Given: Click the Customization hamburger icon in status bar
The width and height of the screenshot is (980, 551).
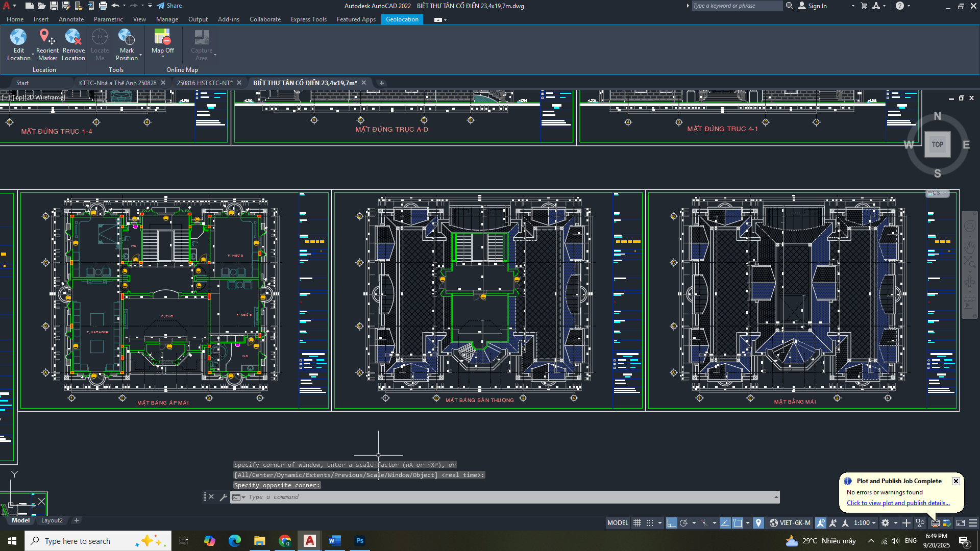Looking at the screenshot, I should (x=973, y=523).
